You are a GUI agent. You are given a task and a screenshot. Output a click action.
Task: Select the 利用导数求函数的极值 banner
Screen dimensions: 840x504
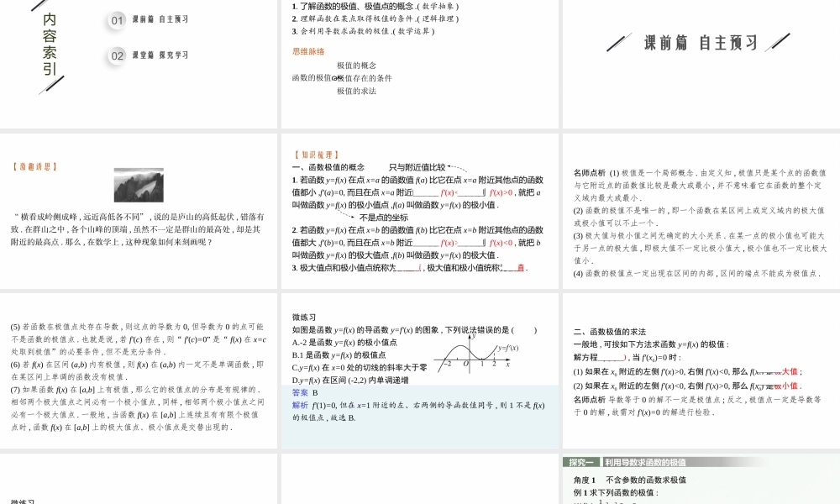tap(645, 462)
